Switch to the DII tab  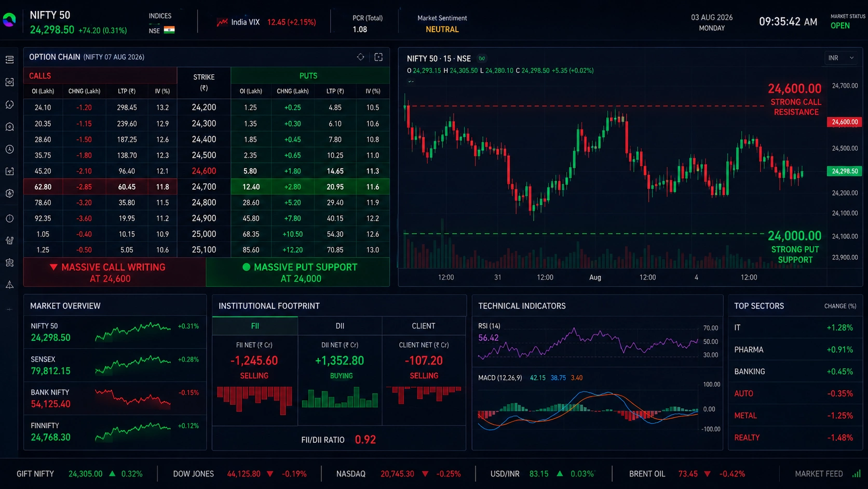coord(340,326)
